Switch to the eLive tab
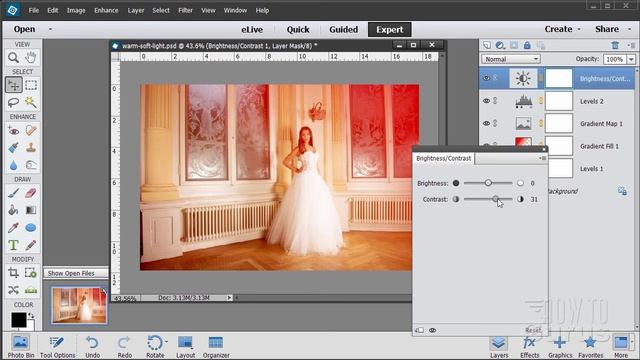 point(252,29)
